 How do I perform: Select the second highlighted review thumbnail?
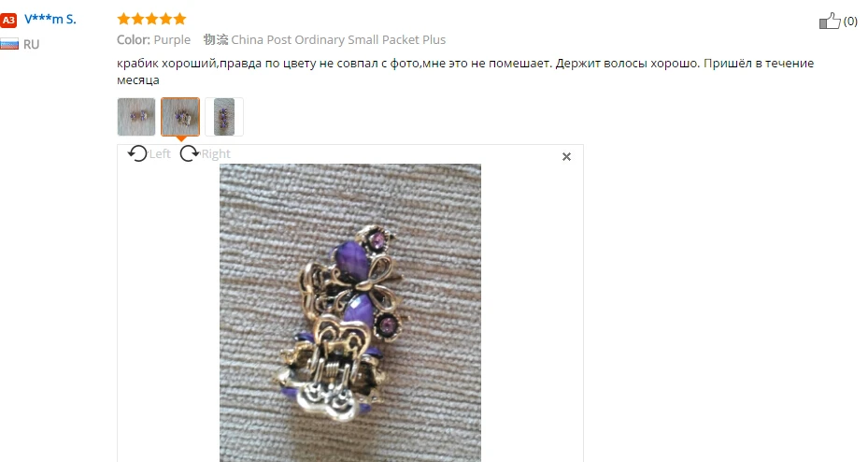click(x=180, y=117)
